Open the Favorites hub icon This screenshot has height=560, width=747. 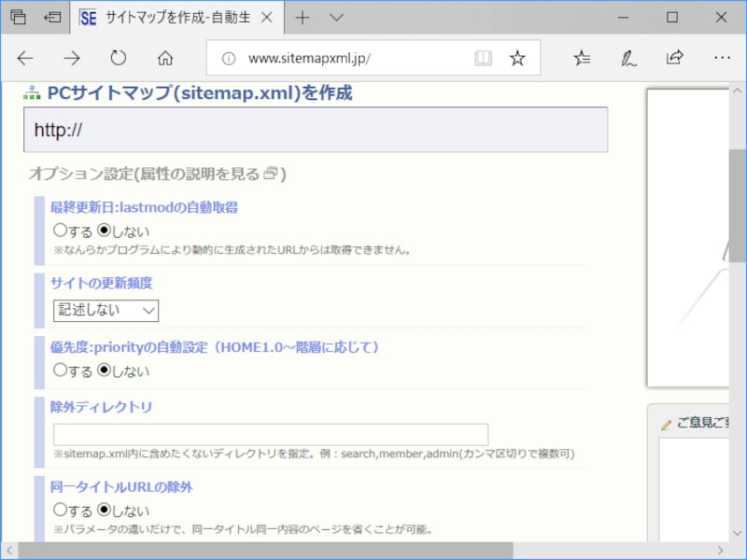[x=582, y=58]
